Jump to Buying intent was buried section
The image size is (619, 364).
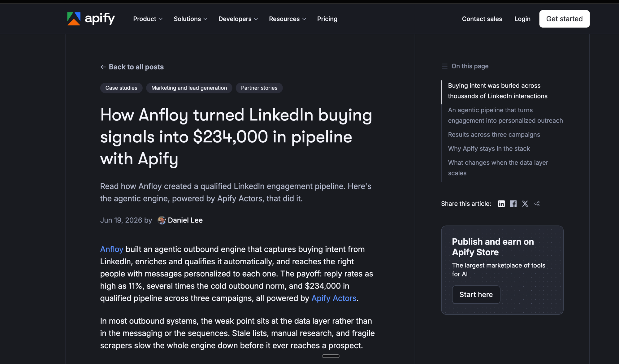point(497,91)
